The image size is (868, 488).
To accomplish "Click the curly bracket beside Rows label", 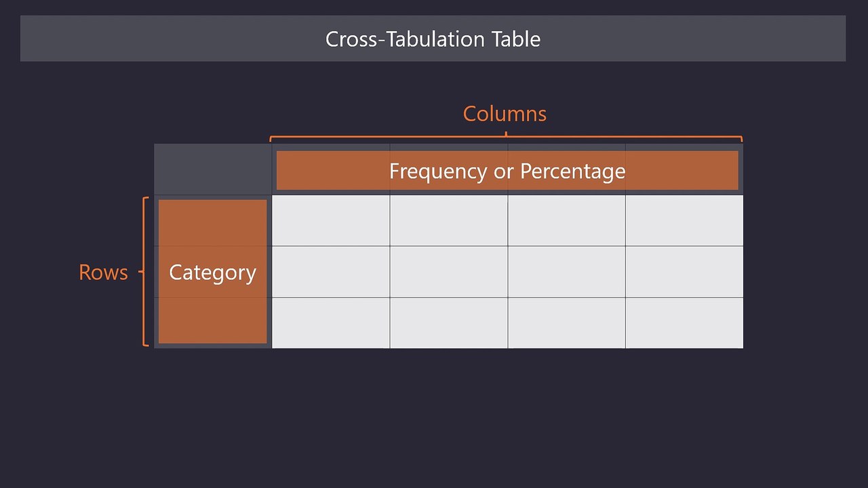I will (144, 272).
